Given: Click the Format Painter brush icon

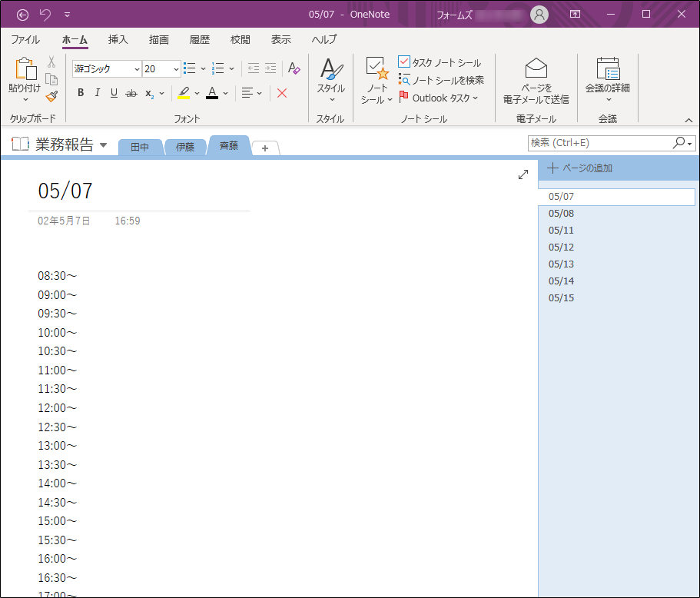Looking at the screenshot, I should [x=51, y=97].
